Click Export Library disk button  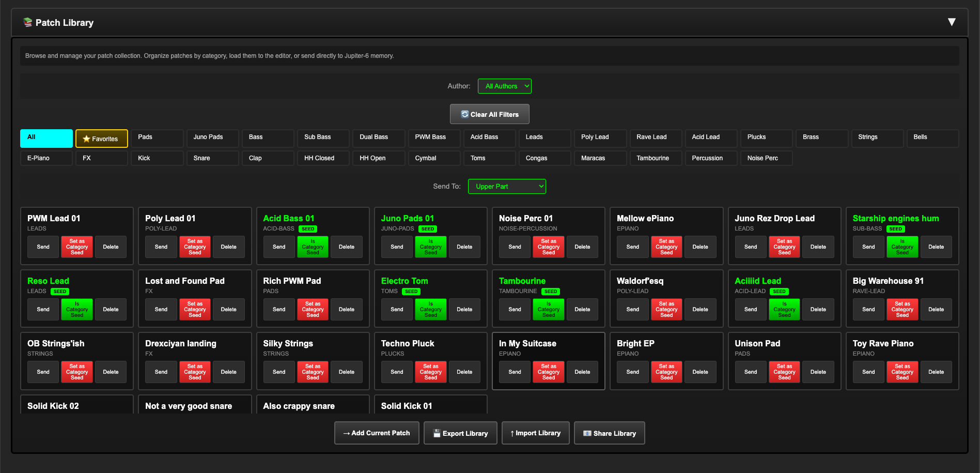[460, 433]
